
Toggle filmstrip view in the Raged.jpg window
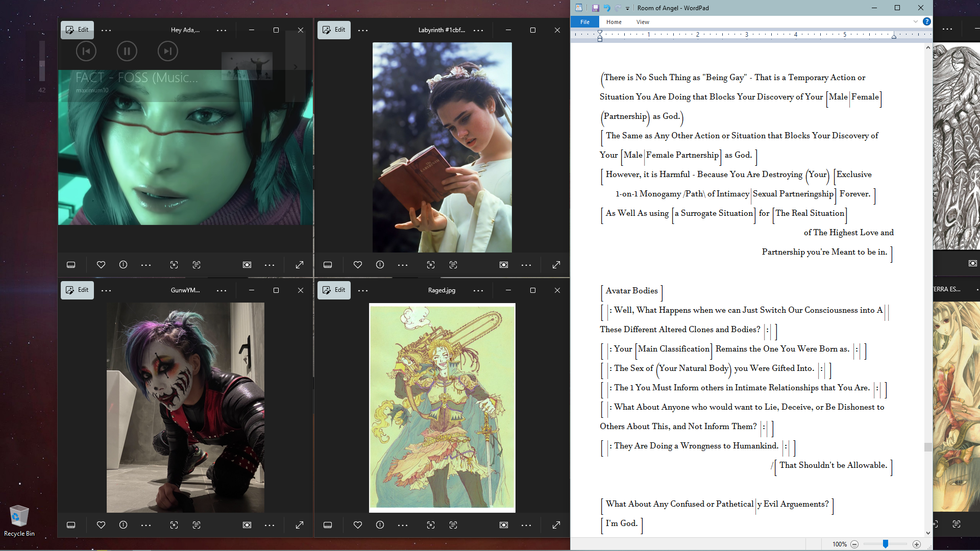coord(328,525)
